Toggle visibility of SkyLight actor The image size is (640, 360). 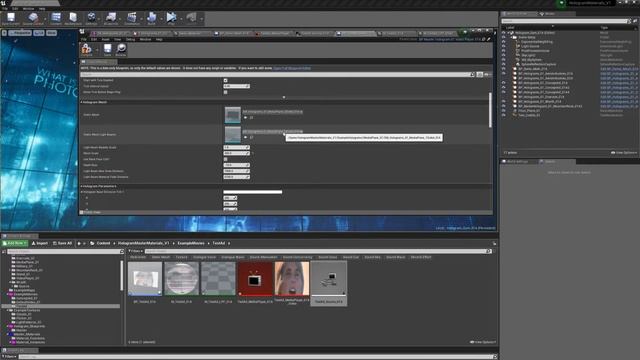click(x=504, y=55)
